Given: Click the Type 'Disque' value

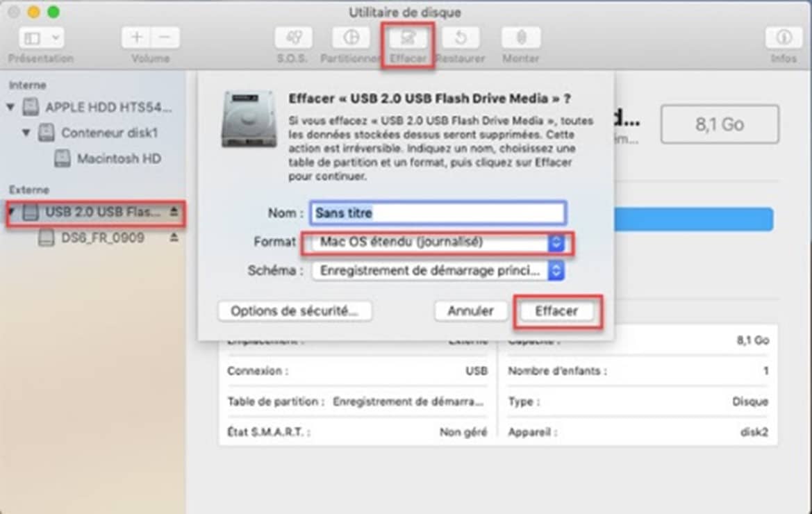Looking at the screenshot, I should click(750, 401).
